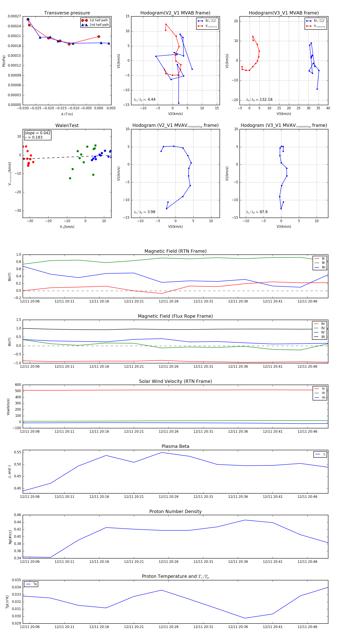Click the "Hodogram (V3_V1 MVAV remaining frame)" title

pyautogui.click(x=284, y=125)
